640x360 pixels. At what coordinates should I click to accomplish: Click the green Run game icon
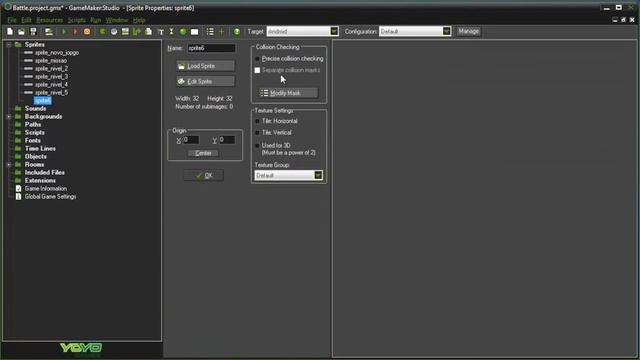[x=64, y=31]
